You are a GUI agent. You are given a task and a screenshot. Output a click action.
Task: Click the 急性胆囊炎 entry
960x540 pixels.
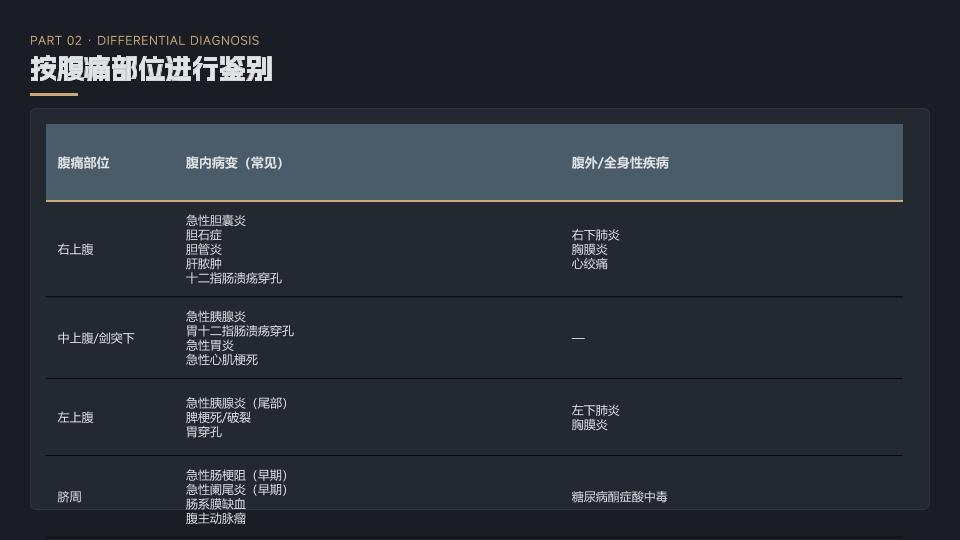(x=215, y=221)
